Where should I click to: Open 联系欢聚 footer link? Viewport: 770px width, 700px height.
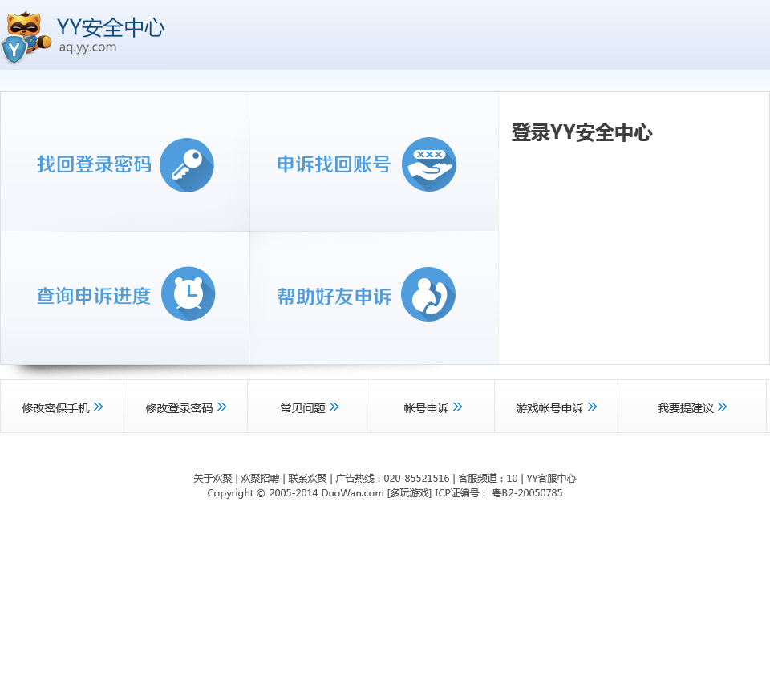coord(307,479)
